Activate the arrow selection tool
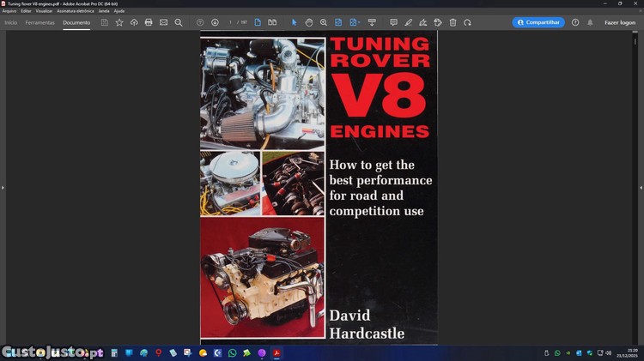The image size is (644, 361). pos(294,22)
